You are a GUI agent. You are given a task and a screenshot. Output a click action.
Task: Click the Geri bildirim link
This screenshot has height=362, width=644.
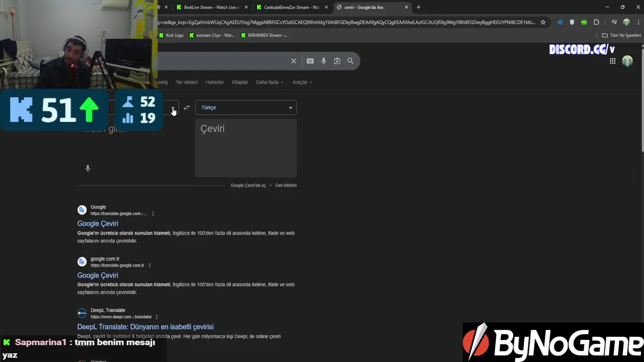coord(286,186)
